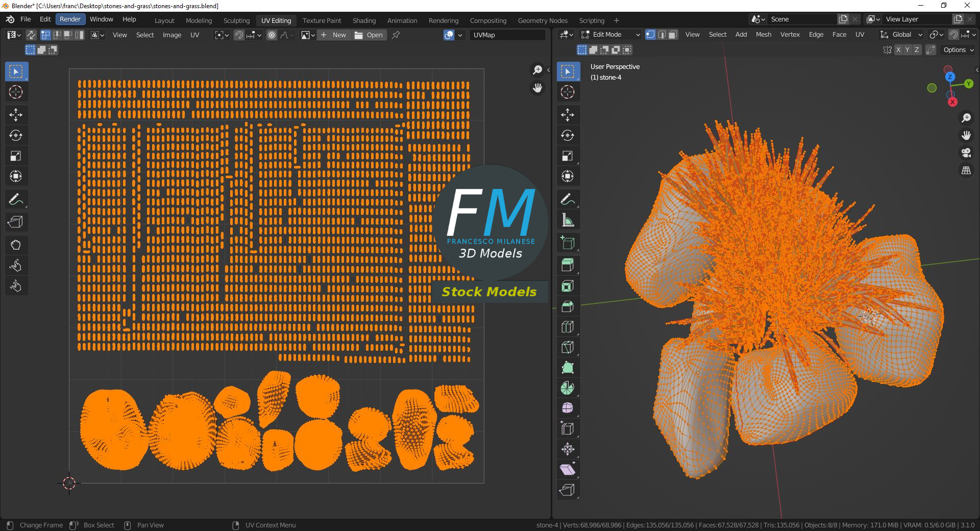
Task: Open the Mesh menu in 3D viewport
Action: [x=764, y=35]
